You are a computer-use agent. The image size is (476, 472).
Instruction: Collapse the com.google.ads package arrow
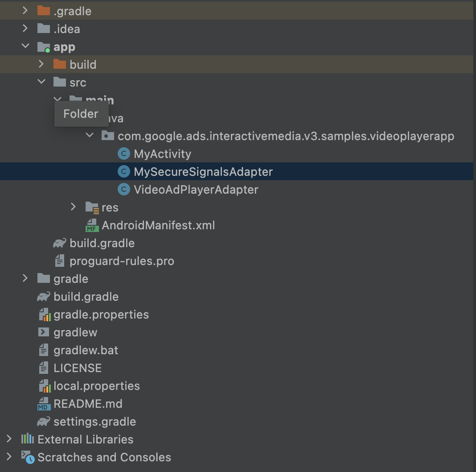click(x=90, y=136)
